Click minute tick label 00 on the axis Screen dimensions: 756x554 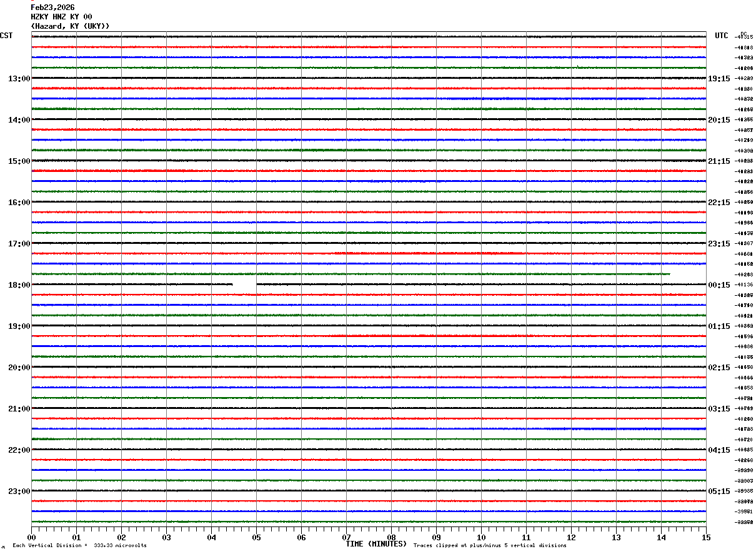(31, 537)
